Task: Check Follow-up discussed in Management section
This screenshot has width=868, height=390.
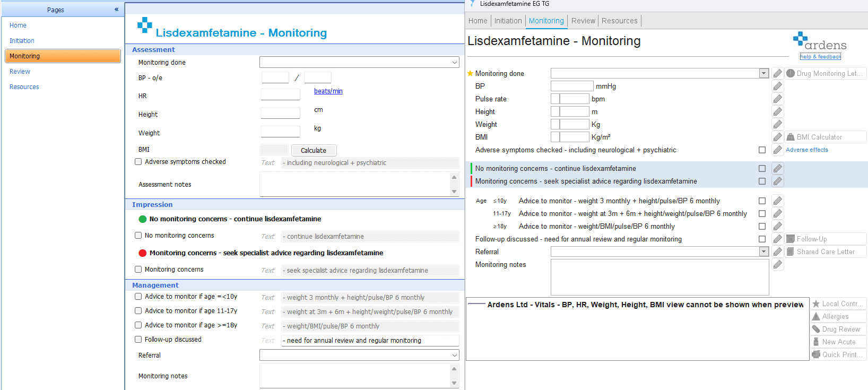Action: coord(138,340)
